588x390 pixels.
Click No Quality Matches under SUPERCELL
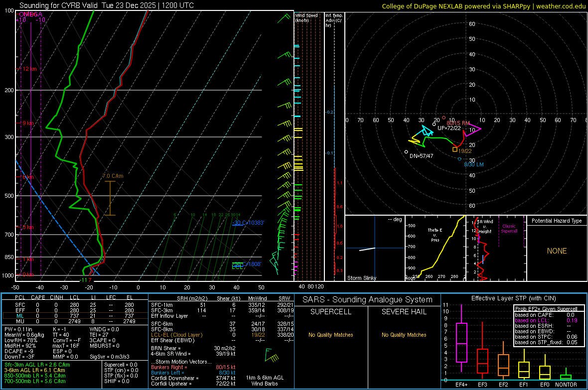pos(331,335)
